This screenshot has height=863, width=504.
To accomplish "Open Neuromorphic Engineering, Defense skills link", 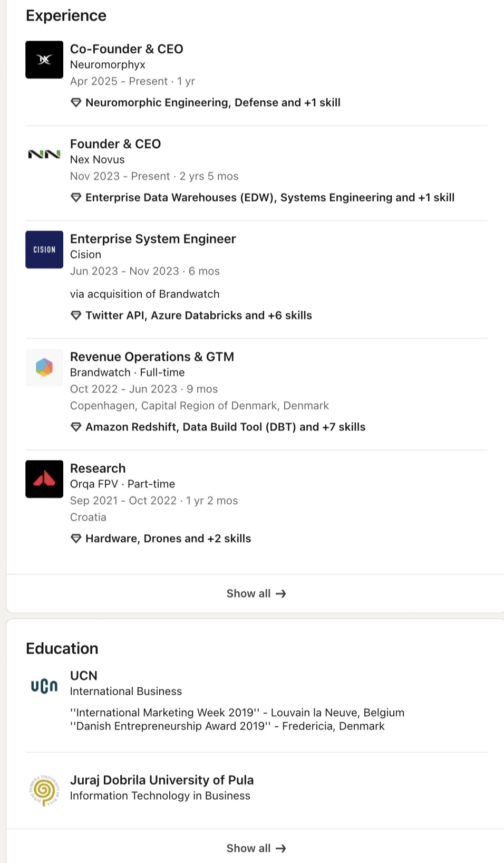I will click(212, 102).
